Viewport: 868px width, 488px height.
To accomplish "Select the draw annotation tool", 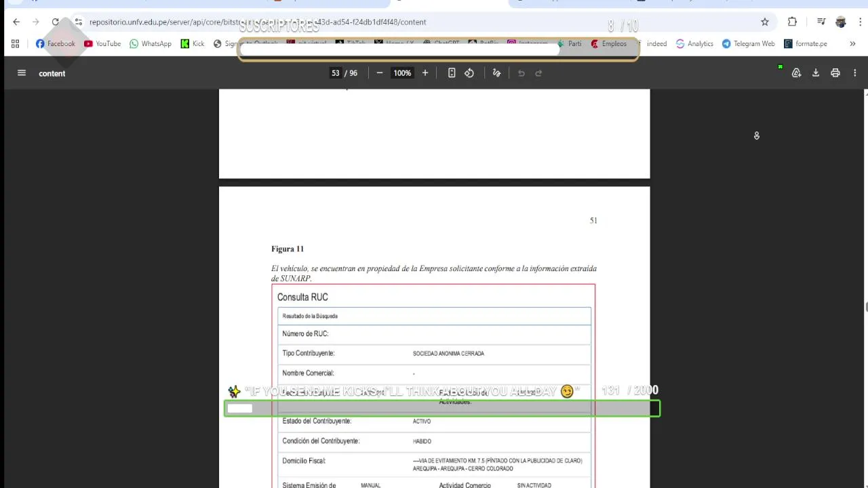I will coord(496,73).
